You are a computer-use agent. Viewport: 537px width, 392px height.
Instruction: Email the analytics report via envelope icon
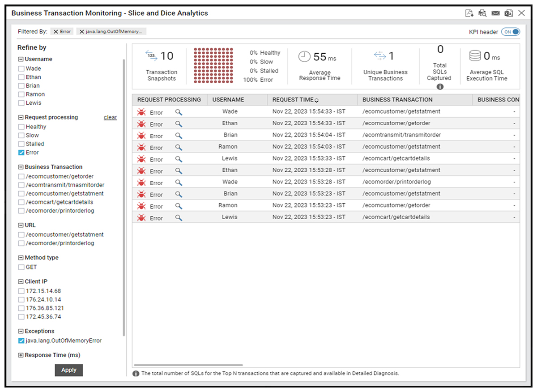495,13
